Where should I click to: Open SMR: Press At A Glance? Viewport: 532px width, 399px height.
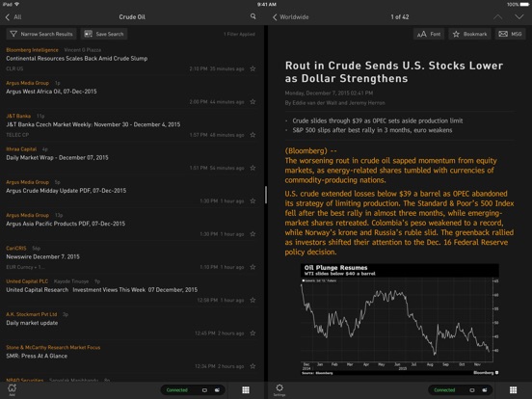point(37,356)
